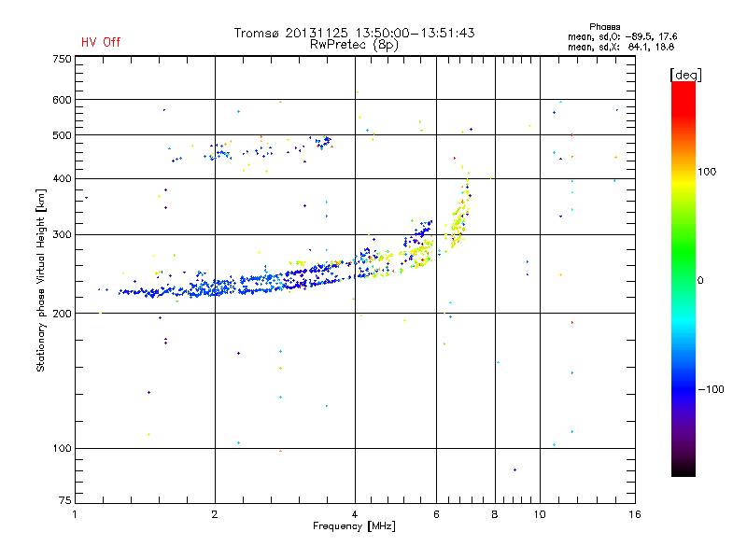
Task: Click the green zero-degree region of colorbar
Action: [684, 278]
